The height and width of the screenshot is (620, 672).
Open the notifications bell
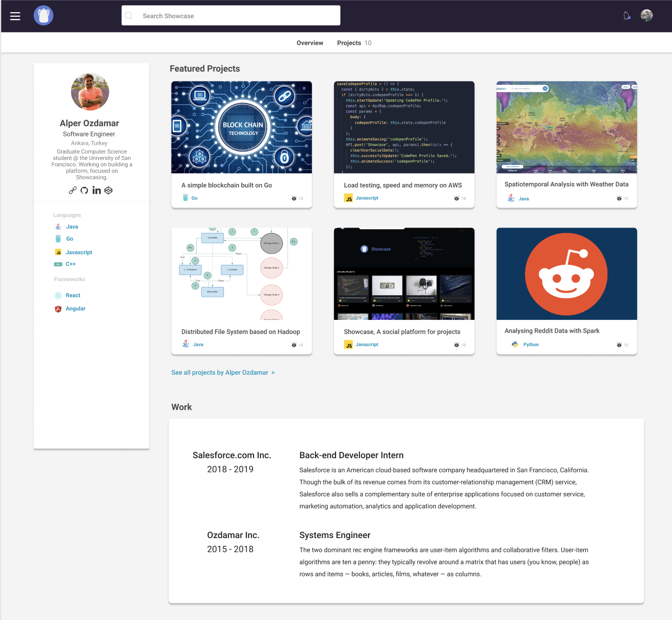point(627,16)
